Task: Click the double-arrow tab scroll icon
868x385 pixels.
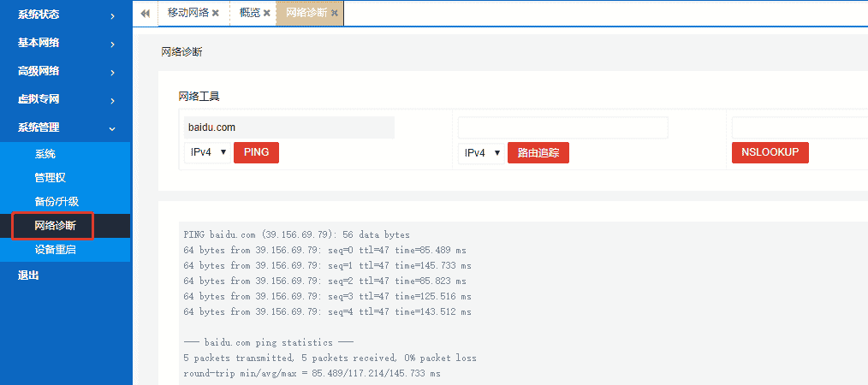Action: click(145, 13)
